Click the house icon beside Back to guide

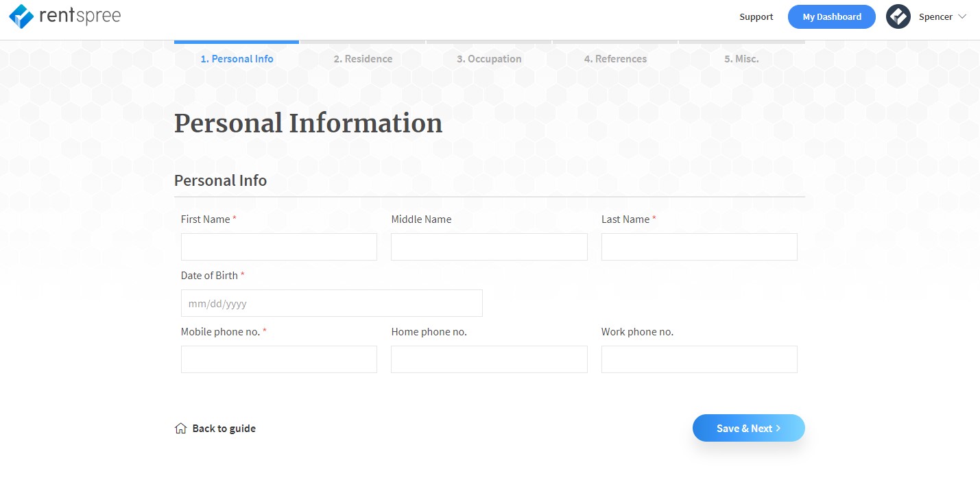pyautogui.click(x=181, y=429)
